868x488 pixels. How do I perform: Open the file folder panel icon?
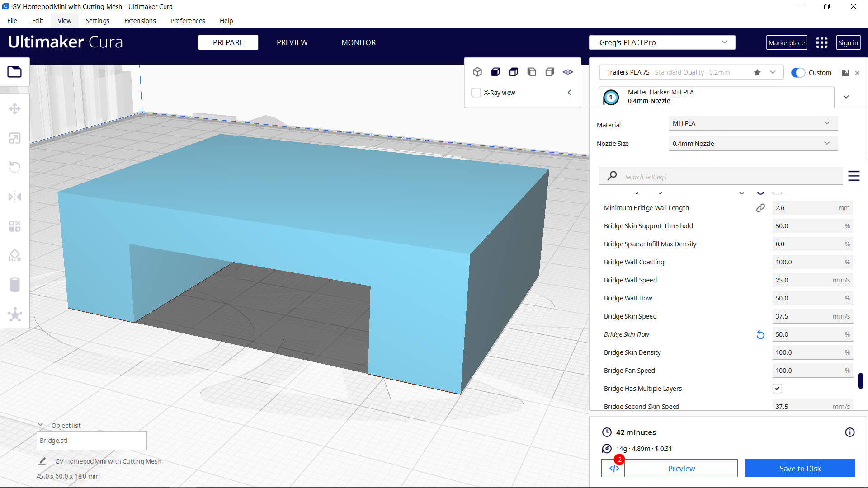(x=15, y=71)
